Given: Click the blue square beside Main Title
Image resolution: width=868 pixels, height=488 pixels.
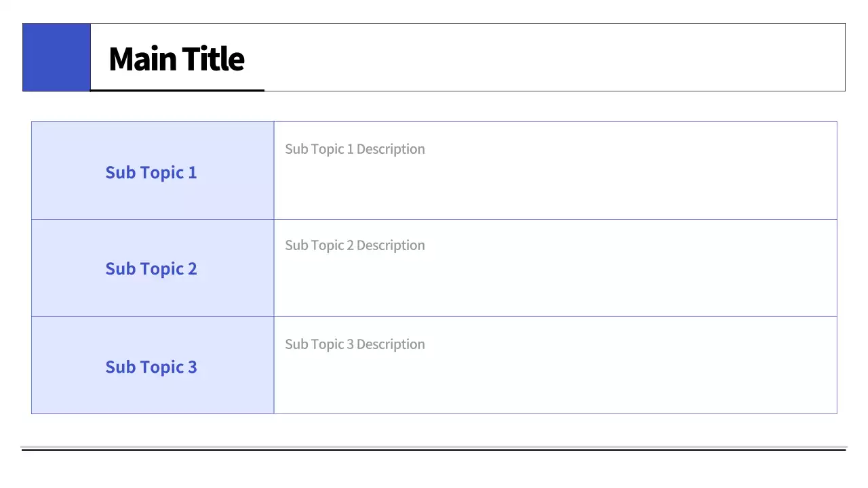Looking at the screenshot, I should [56, 58].
